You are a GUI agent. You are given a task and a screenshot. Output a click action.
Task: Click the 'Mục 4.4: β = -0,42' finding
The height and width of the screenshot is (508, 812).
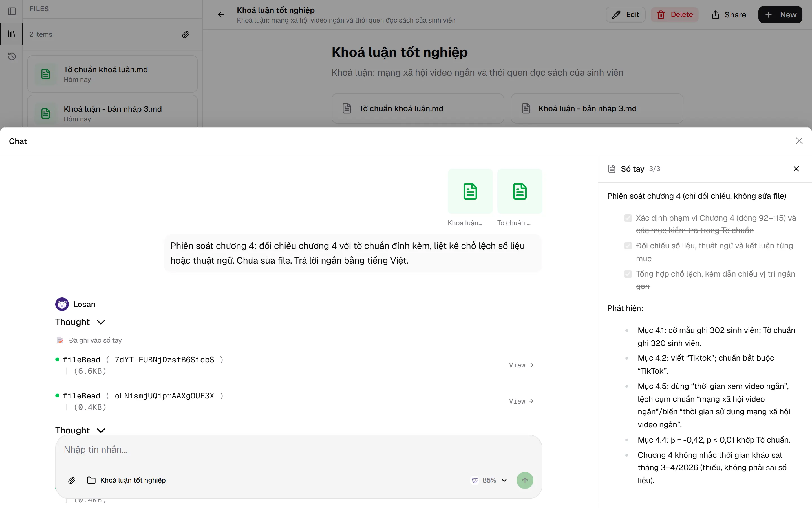tap(714, 440)
